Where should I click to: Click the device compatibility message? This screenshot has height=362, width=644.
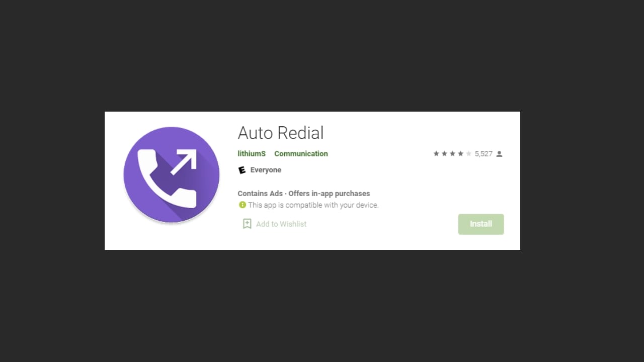[313, 205]
